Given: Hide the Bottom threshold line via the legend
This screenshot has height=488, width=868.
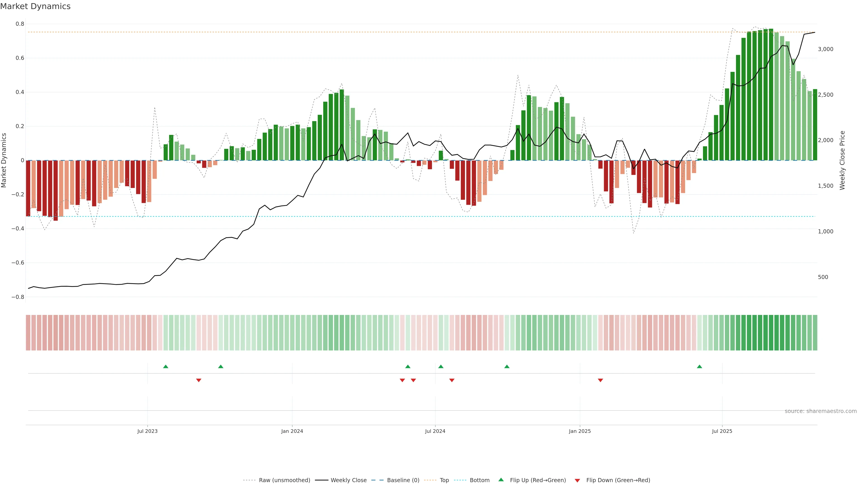Looking at the screenshot, I should tap(479, 480).
